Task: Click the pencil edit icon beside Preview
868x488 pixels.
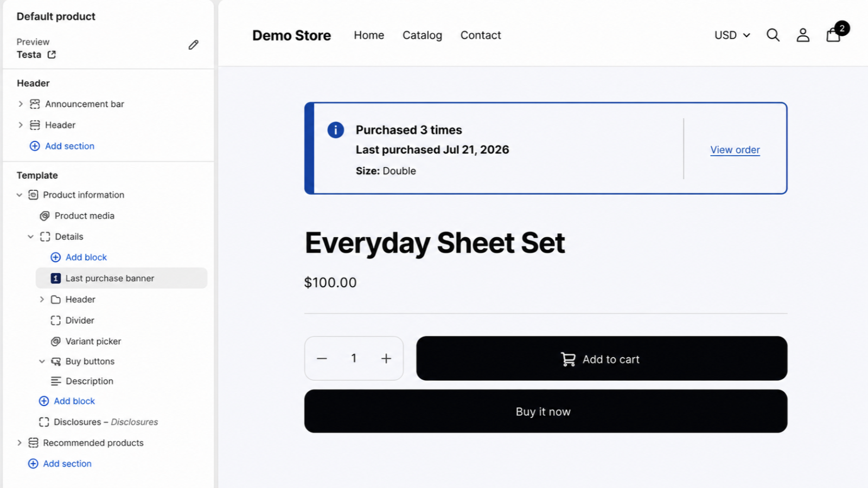Action: click(x=193, y=45)
